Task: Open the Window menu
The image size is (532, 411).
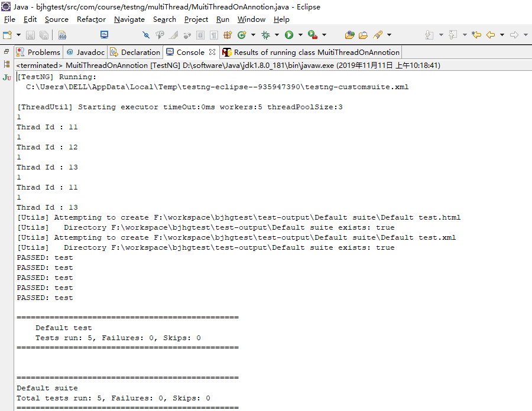Action: click(251, 19)
